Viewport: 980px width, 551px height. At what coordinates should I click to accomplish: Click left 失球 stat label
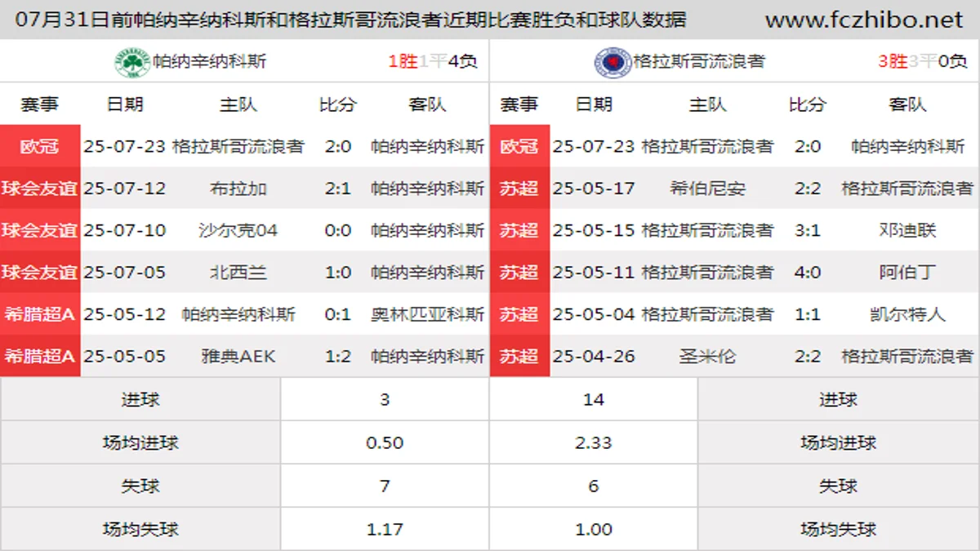point(140,486)
